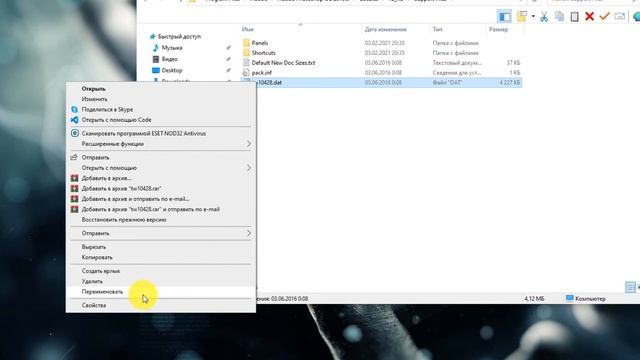Screen dimensions: 640x360
Task: Switch to details view button at bottom right
Action: [630, 287]
